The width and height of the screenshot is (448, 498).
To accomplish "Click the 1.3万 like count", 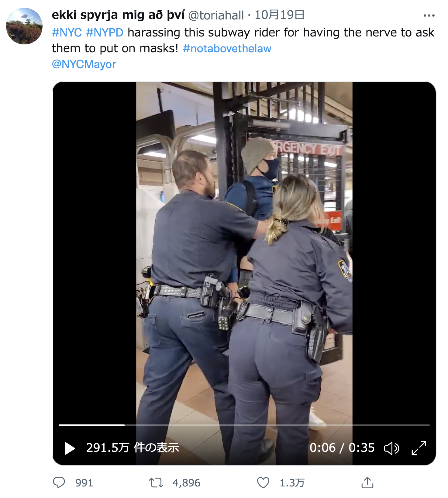I will tap(292, 483).
